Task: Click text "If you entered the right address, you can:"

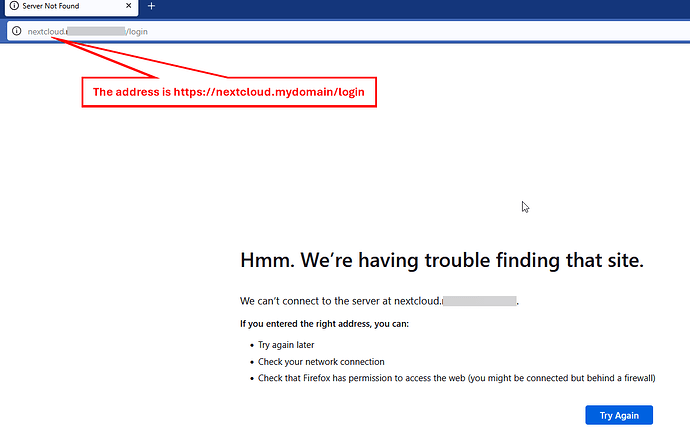Action: (324, 324)
